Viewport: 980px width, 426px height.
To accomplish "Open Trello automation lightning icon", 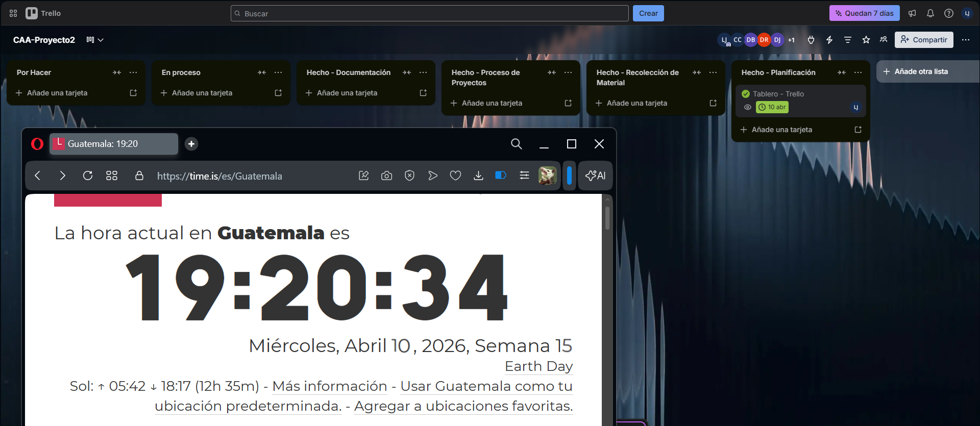I will click(829, 40).
